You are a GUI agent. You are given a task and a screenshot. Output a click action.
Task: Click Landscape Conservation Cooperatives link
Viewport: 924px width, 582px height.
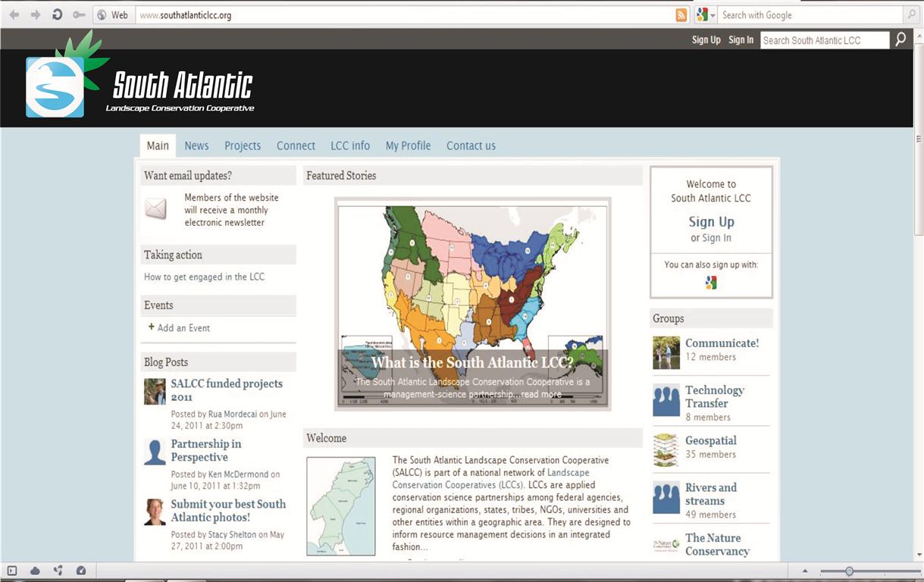point(490,479)
